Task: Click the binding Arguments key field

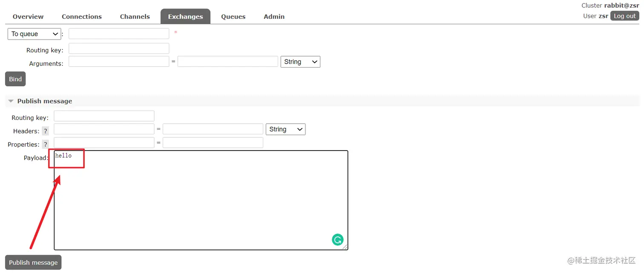Action: [x=119, y=62]
